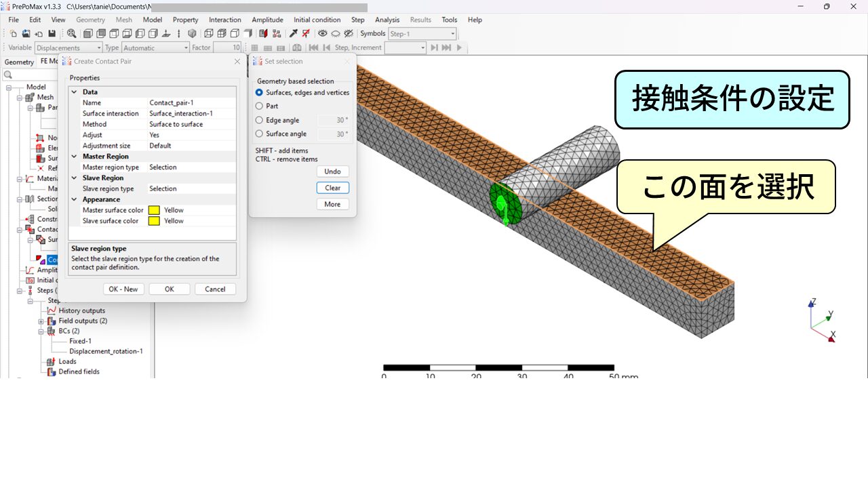Click the Slave surface color yellow swatch
This screenshot has width=868, height=488.
coord(154,221)
